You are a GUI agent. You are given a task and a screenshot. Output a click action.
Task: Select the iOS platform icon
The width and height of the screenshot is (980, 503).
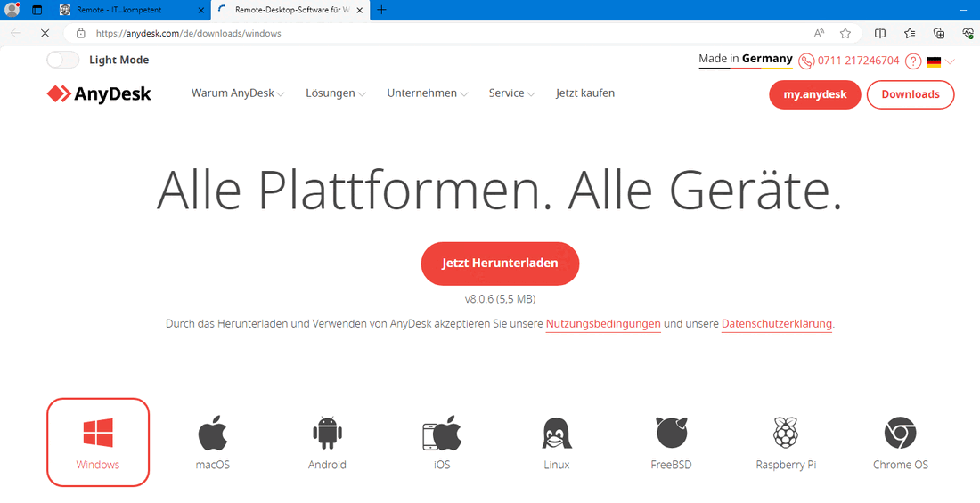(x=441, y=434)
